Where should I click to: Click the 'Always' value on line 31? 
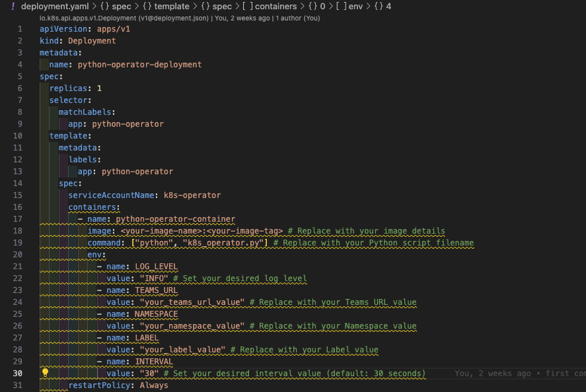154,385
